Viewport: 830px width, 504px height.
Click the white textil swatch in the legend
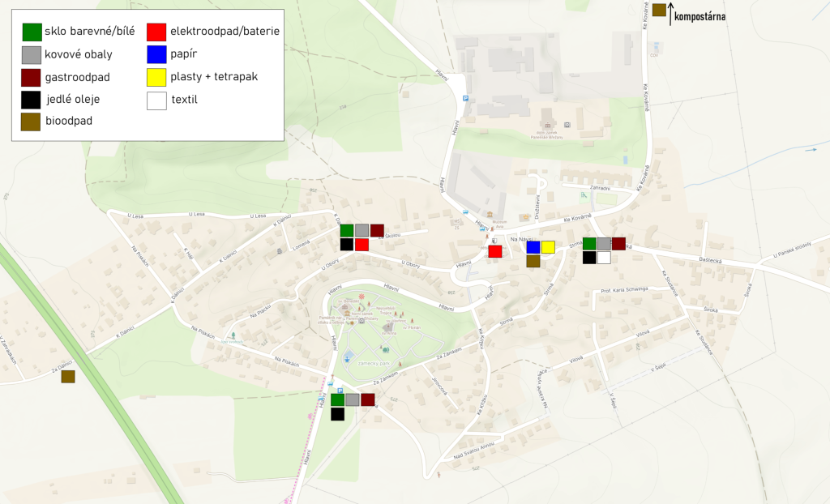click(x=156, y=100)
